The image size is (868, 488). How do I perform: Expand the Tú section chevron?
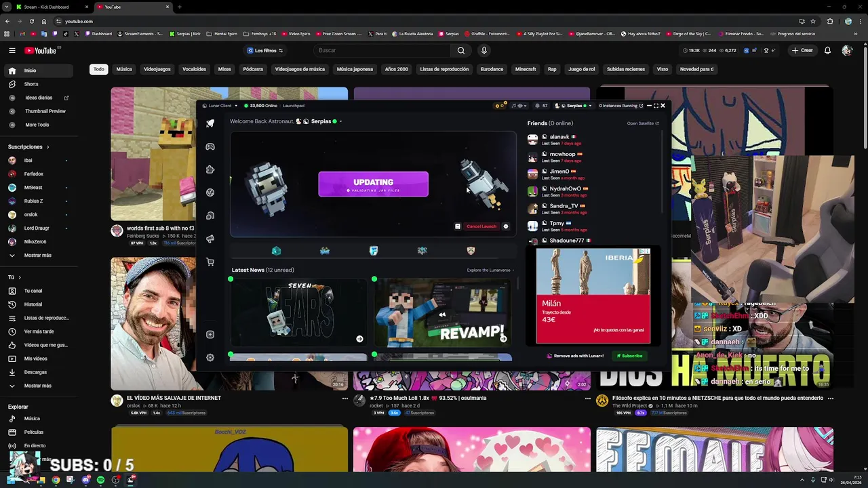tap(20, 277)
